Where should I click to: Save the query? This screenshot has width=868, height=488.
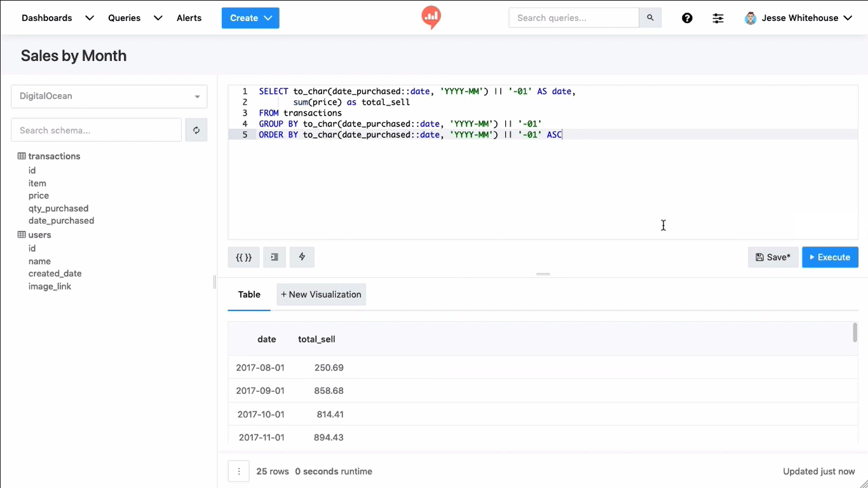773,257
